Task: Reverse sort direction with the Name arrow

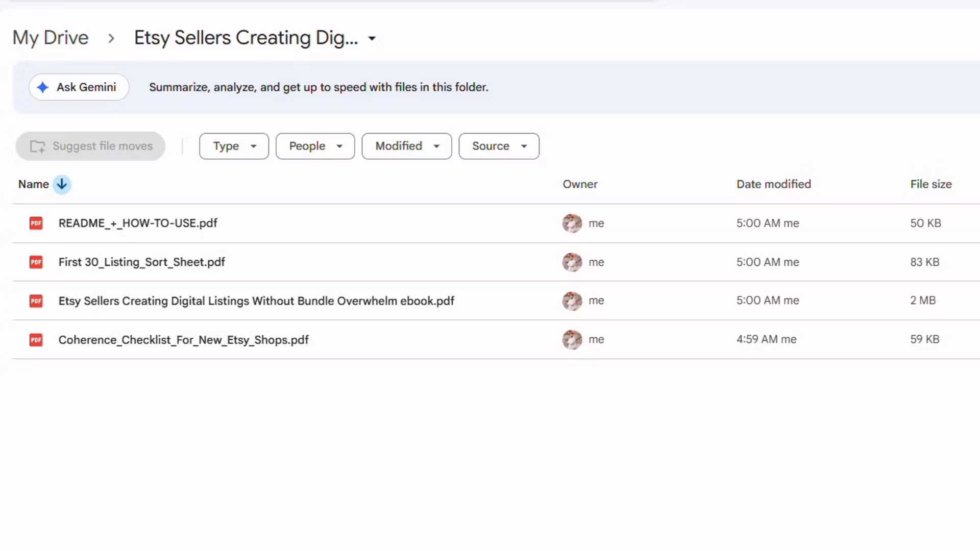Action: click(x=62, y=184)
